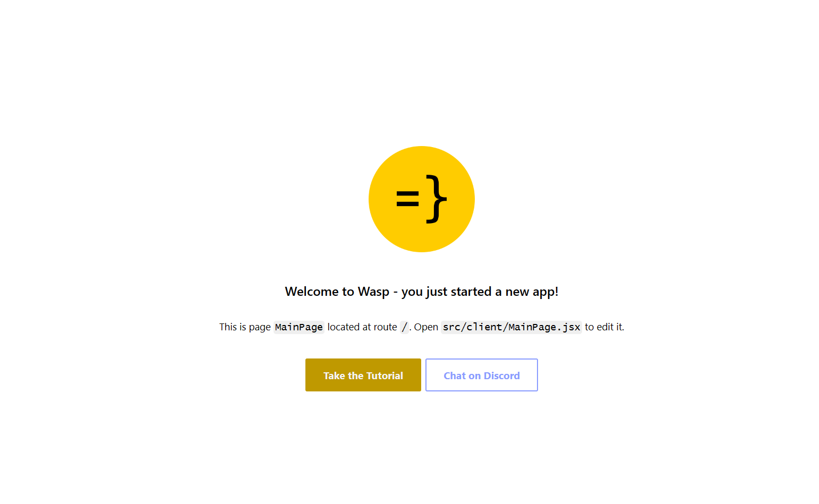Viewport: 819px width, 504px height.
Task: Click the 'to edit it.' text
Action: pyautogui.click(x=604, y=327)
